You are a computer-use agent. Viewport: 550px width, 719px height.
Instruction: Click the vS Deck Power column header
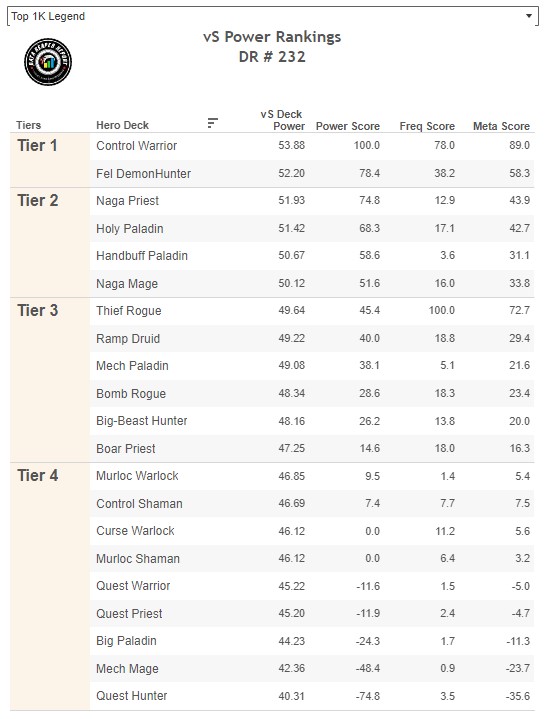pos(282,120)
